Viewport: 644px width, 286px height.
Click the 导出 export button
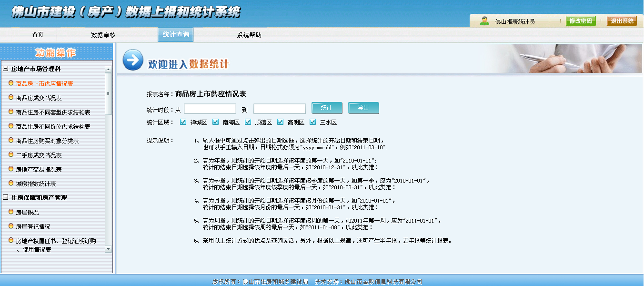363,108
